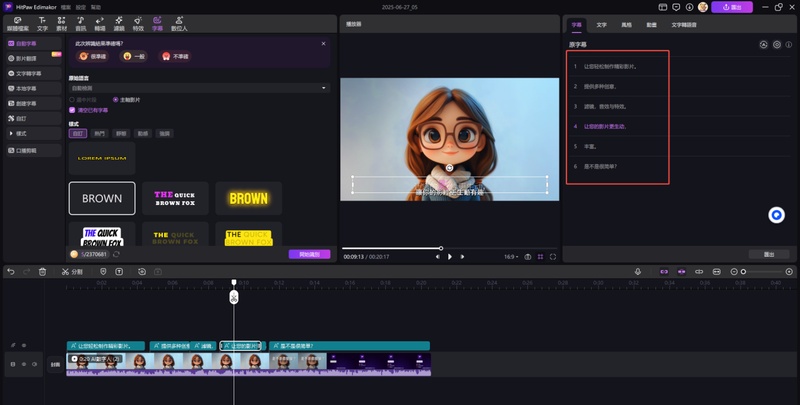
Task: Open the 字幕 subtitle tool in top toolbar
Action: [157, 24]
